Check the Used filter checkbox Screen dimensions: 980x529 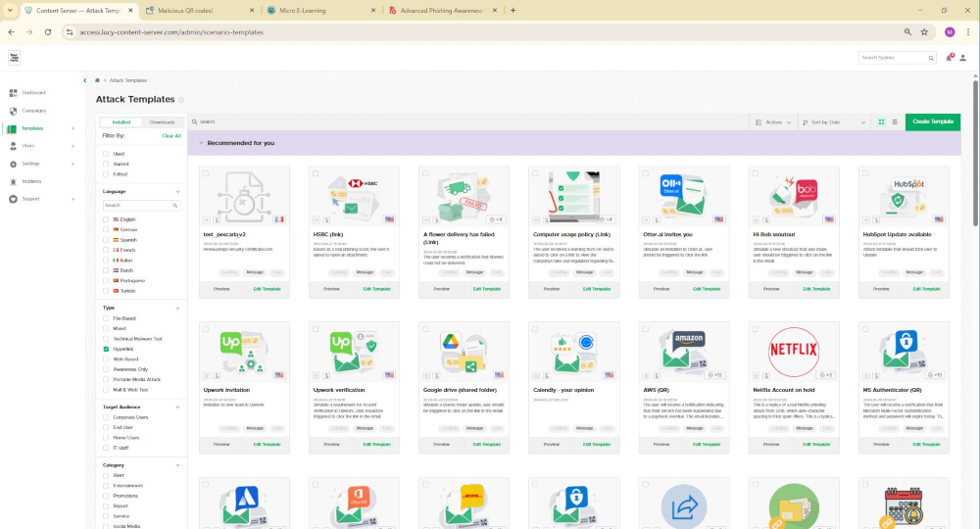coord(106,154)
